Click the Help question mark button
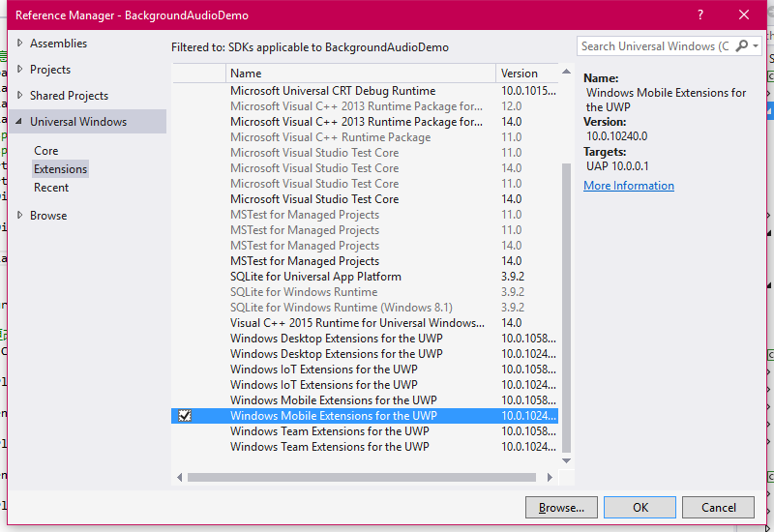This screenshot has width=774, height=532. tap(700, 15)
